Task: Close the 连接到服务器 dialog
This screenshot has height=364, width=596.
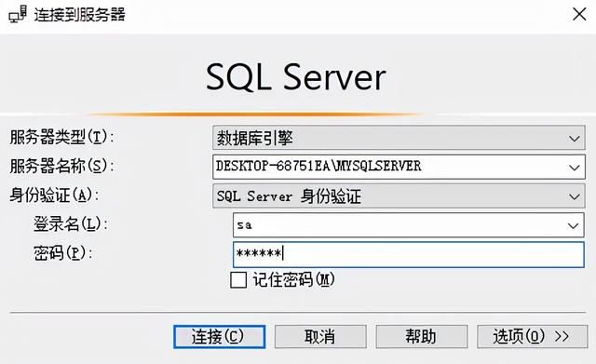Action: pos(579,15)
